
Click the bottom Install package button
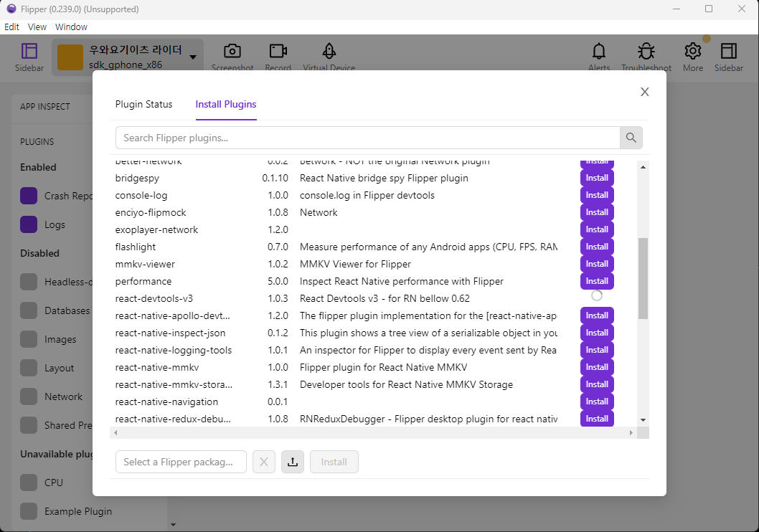tap(334, 462)
